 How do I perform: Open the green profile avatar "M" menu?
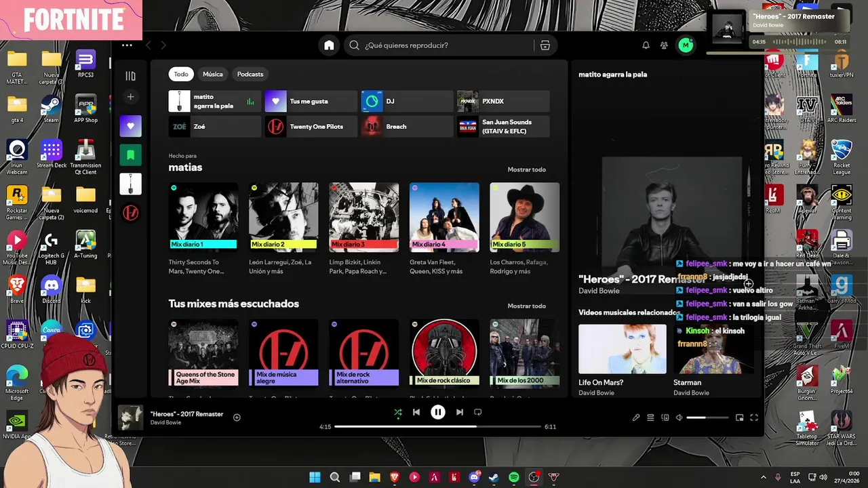point(686,45)
